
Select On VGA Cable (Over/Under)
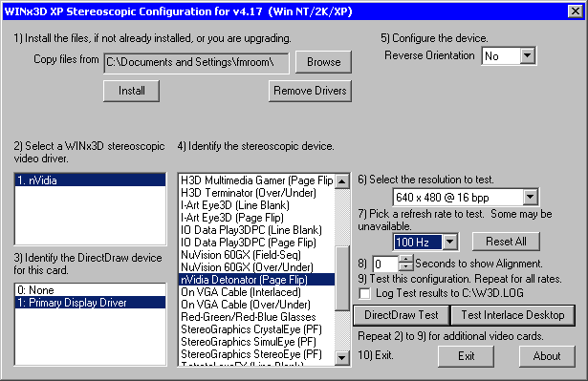[x=256, y=305]
